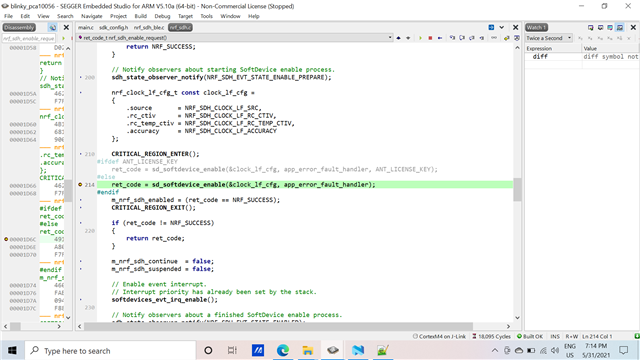This screenshot has width=640, height=360.
Task: Toggle the R+W read-write indicator
Action: pos(571,336)
